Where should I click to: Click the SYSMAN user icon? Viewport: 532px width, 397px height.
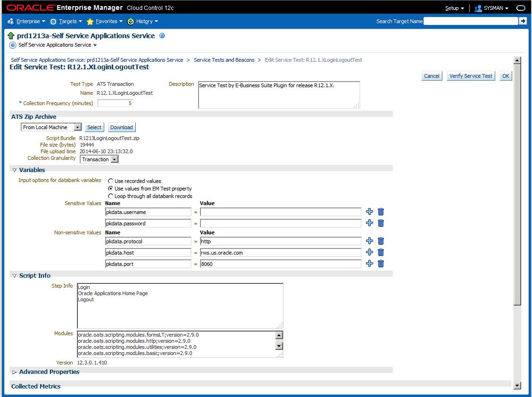click(478, 8)
